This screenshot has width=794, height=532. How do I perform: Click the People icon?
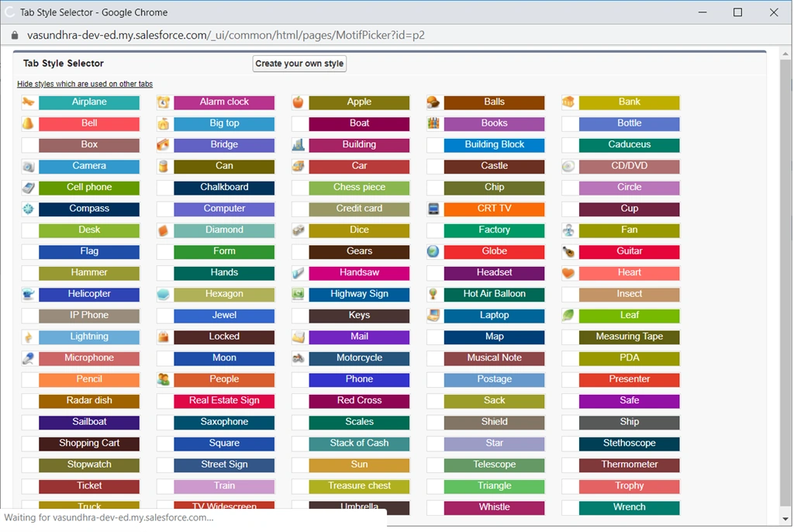click(x=164, y=379)
